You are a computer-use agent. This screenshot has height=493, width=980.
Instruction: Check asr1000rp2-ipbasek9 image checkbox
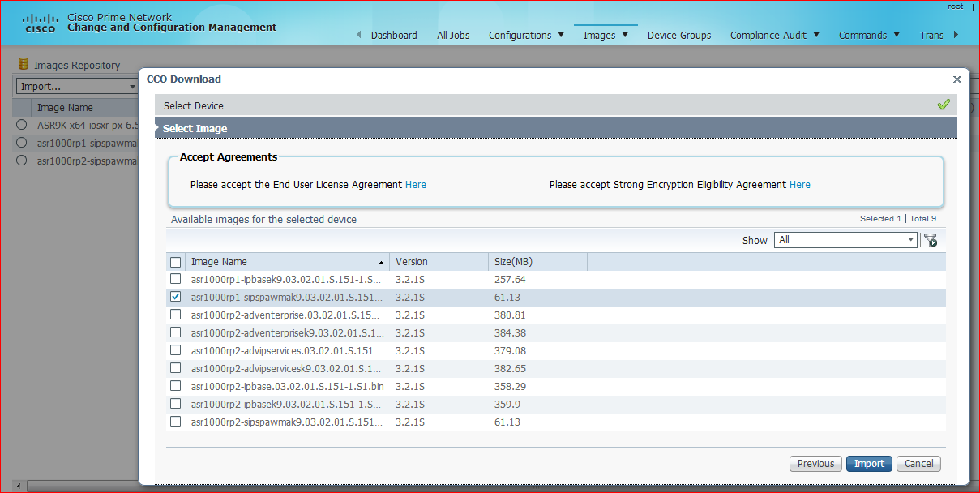pyautogui.click(x=175, y=404)
